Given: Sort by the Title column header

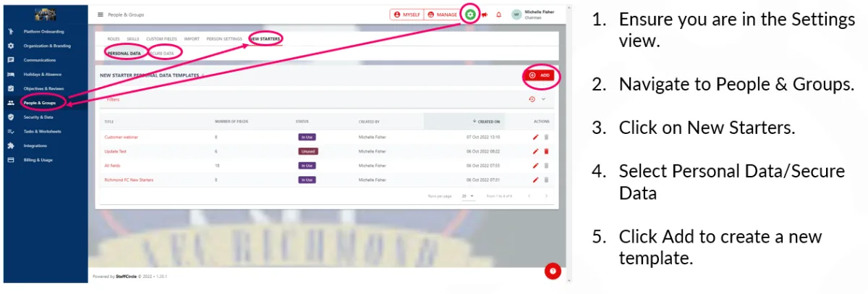Looking at the screenshot, I should tap(109, 122).
